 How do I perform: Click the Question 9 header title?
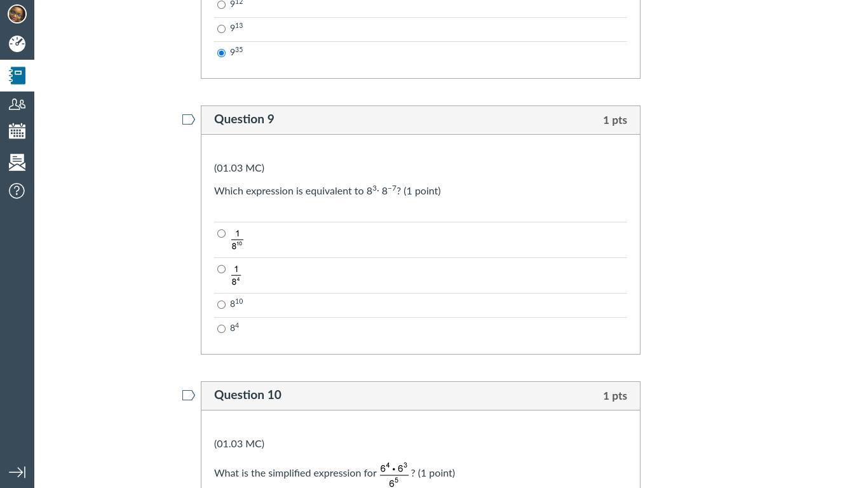(244, 119)
